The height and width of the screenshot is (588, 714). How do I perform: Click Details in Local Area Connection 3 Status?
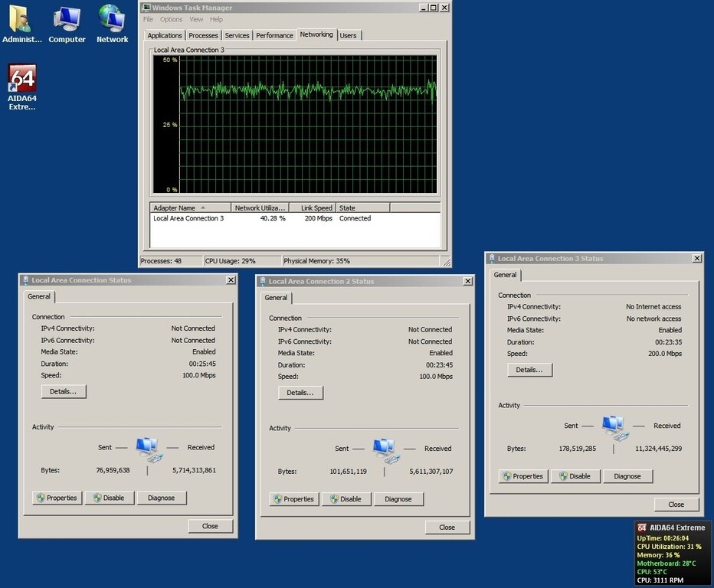pyautogui.click(x=528, y=370)
